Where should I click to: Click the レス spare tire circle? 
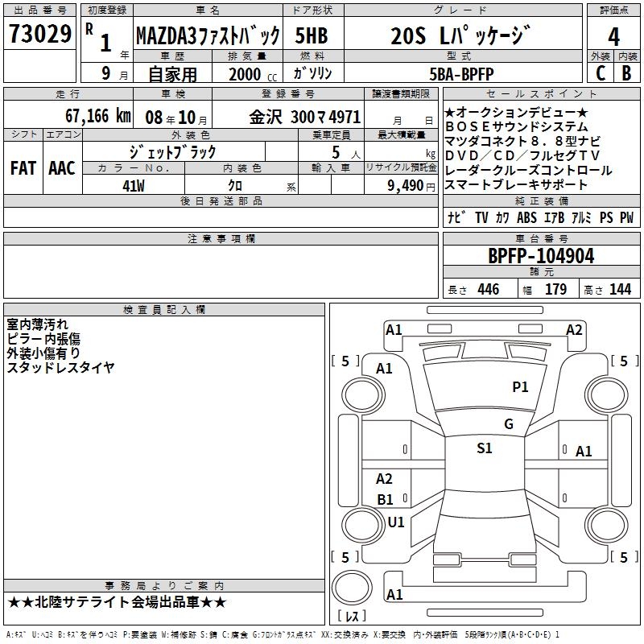352,587
